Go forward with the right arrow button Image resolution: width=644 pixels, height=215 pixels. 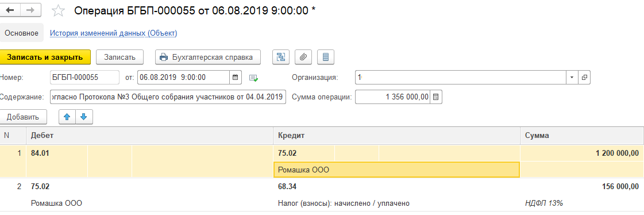(30, 11)
